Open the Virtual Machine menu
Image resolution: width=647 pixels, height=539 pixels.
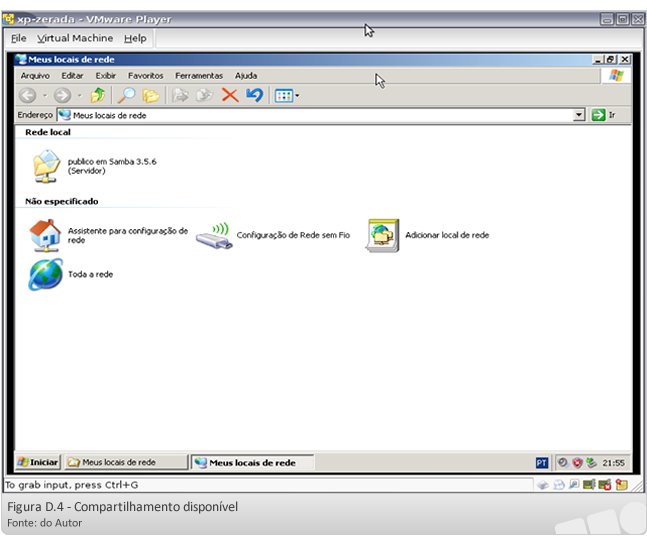75,38
